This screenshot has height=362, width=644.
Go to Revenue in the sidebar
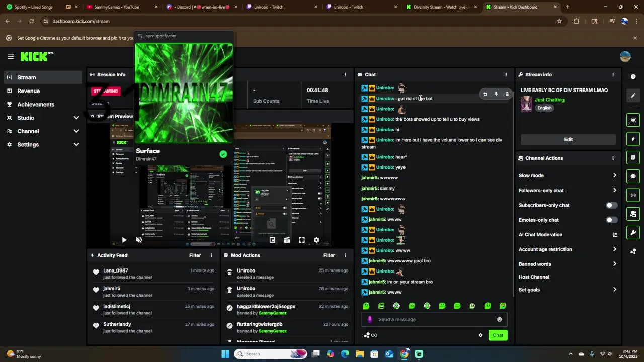click(43, 91)
